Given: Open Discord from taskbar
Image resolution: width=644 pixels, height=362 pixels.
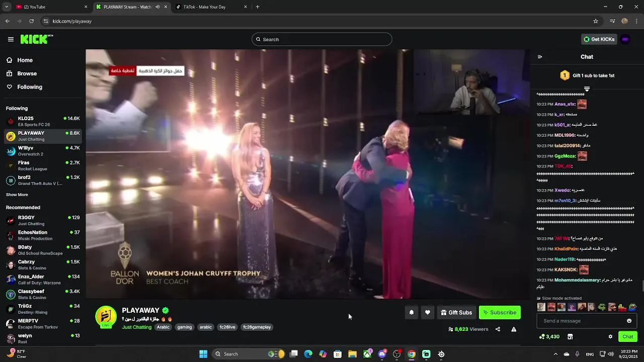Looking at the screenshot, I should point(382,354).
